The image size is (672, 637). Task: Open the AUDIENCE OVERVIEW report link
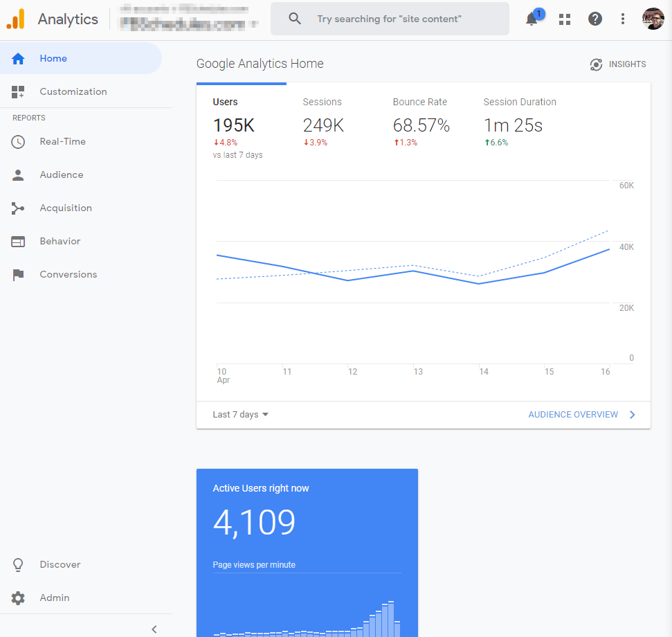point(573,415)
